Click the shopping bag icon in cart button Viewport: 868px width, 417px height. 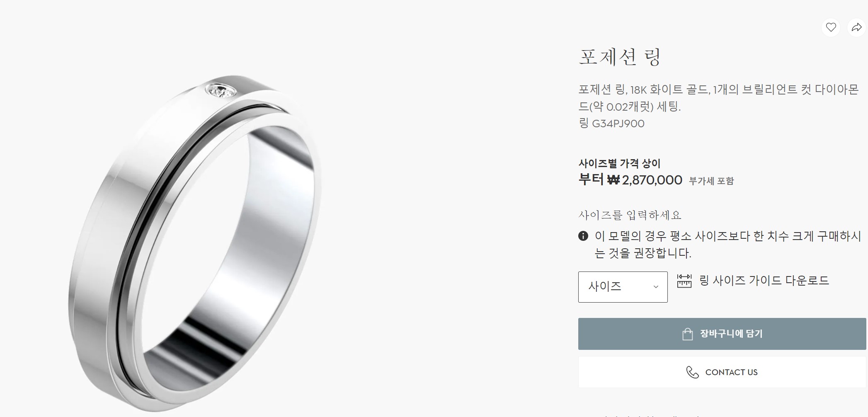687,334
